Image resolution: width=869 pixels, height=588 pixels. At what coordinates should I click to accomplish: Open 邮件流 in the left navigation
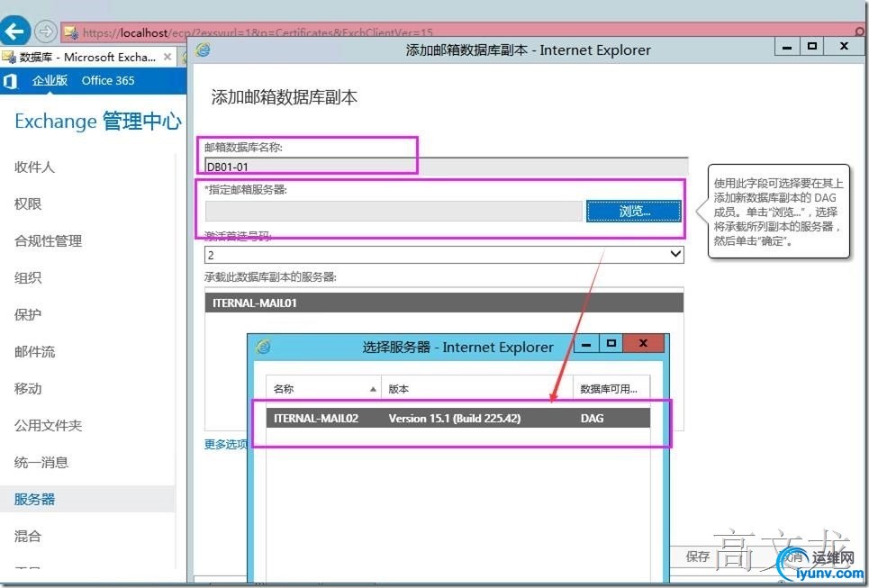click(x=34, y=351)
